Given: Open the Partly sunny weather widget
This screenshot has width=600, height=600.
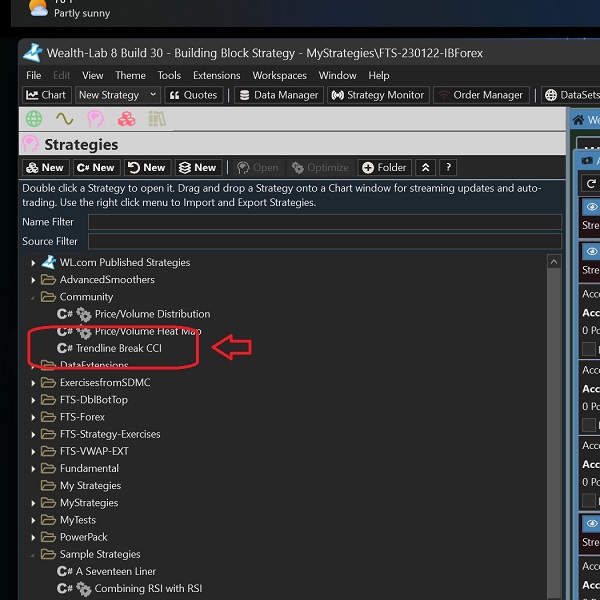Looking at the screenshot, I should point(70,10).
